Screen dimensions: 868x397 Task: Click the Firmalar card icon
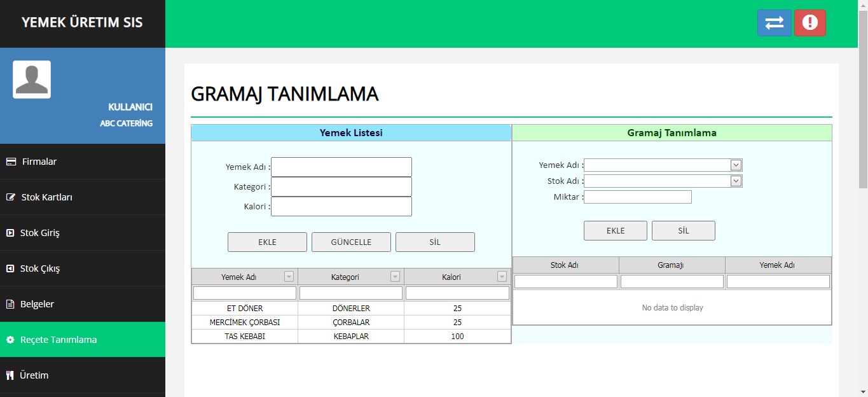tap(11, 162)
